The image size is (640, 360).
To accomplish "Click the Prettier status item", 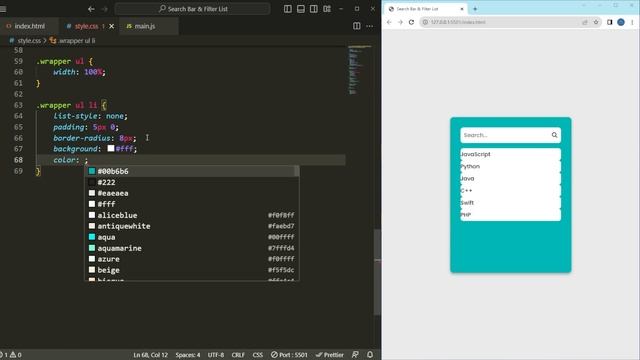I will [x=330, y=355].
